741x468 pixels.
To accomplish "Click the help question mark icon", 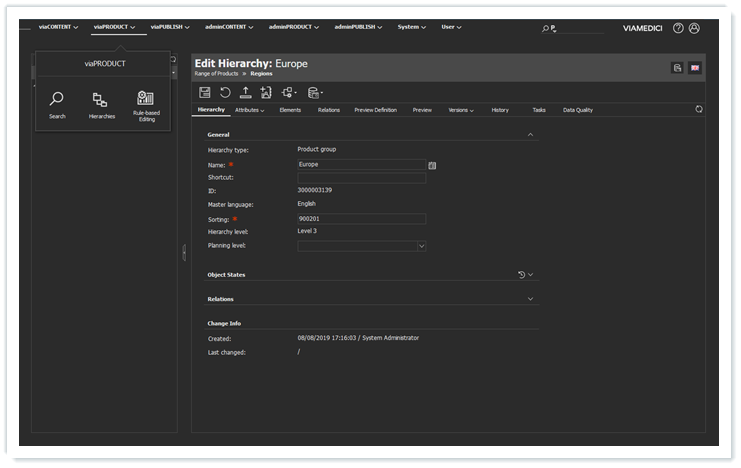I will 678,28.
